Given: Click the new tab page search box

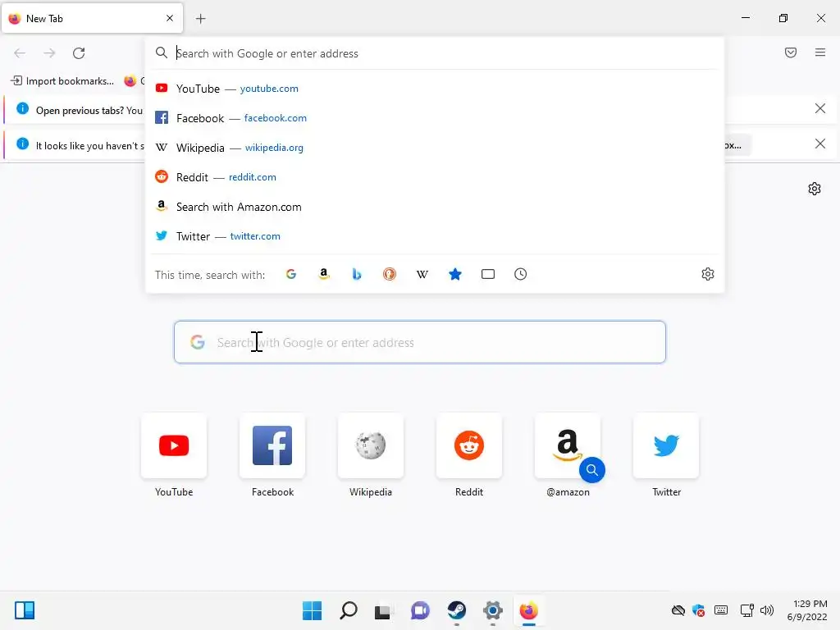Looking at the screenshot, I should 419,342.
